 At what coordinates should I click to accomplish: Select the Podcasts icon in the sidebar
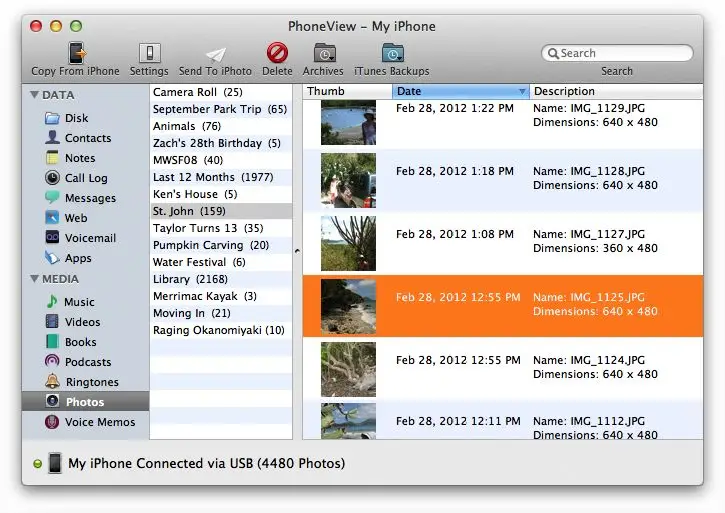52,361
